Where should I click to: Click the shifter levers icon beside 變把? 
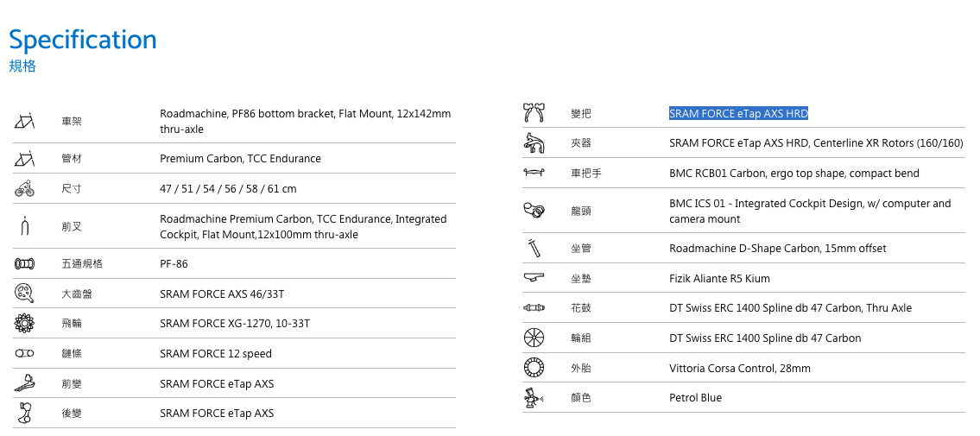tap(534, 113)
